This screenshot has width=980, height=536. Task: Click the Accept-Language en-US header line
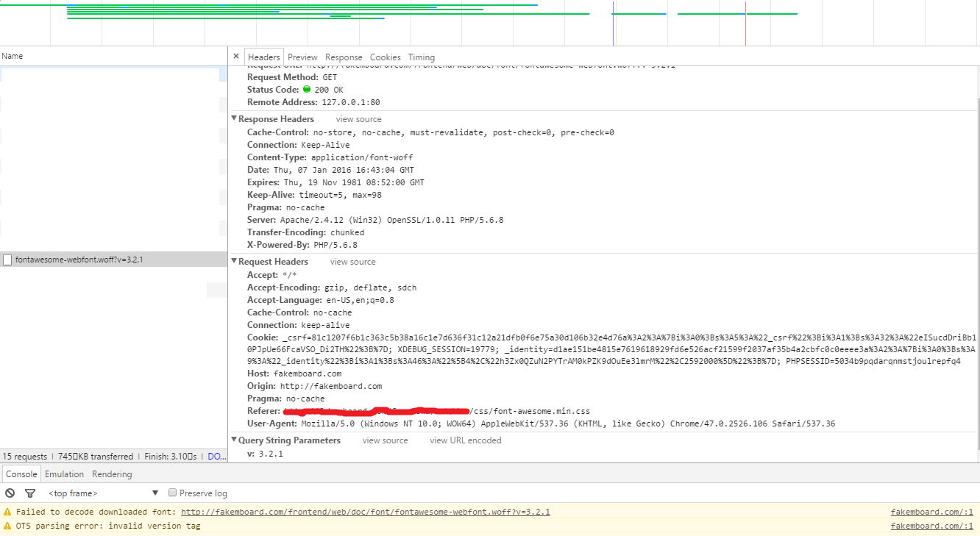(321, 300)
